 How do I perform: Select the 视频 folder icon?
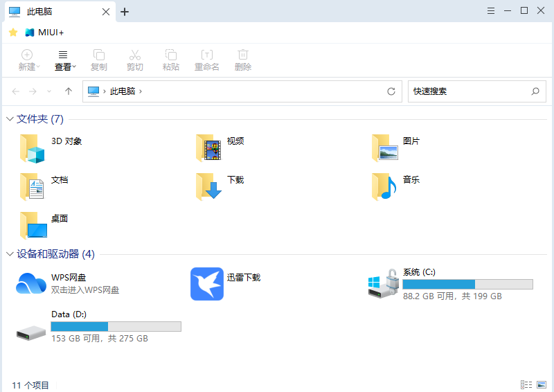tap(208, 148)
